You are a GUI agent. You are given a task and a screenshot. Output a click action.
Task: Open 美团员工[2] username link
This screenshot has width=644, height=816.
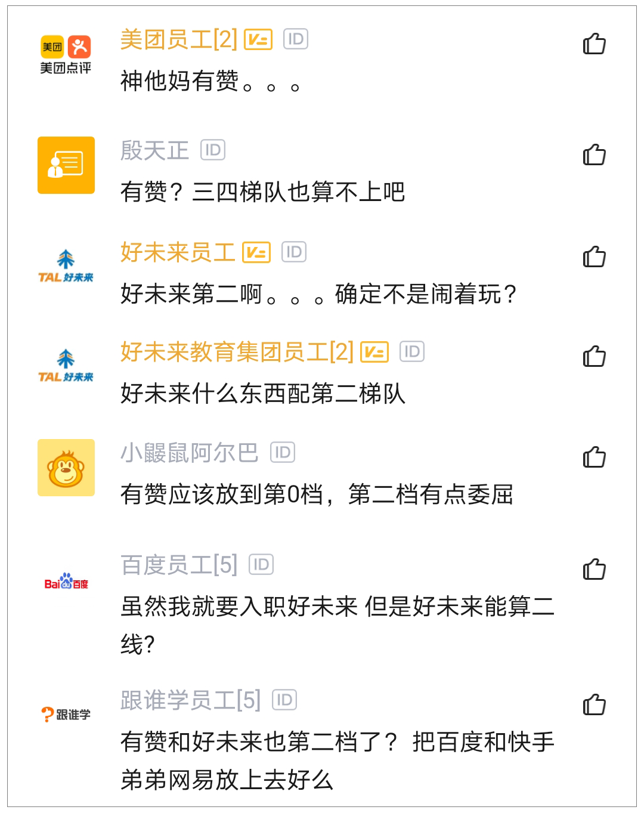click(x=179, y=39)
